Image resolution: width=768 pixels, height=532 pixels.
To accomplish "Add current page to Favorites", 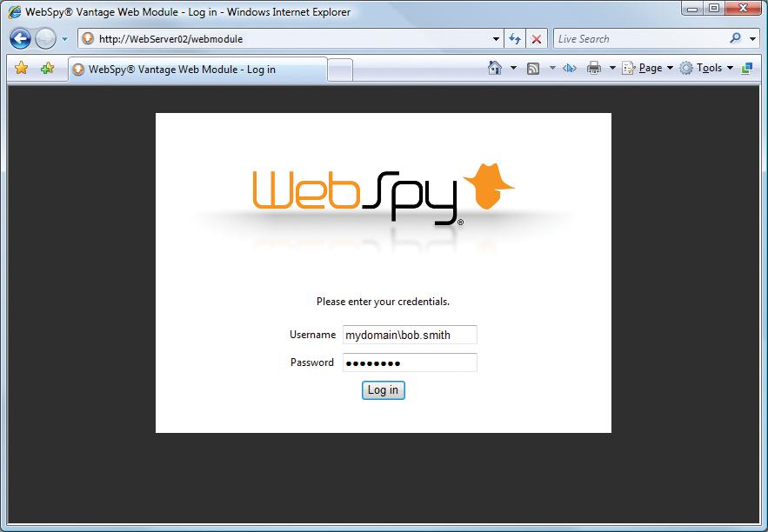I will (x=47, y=68).
